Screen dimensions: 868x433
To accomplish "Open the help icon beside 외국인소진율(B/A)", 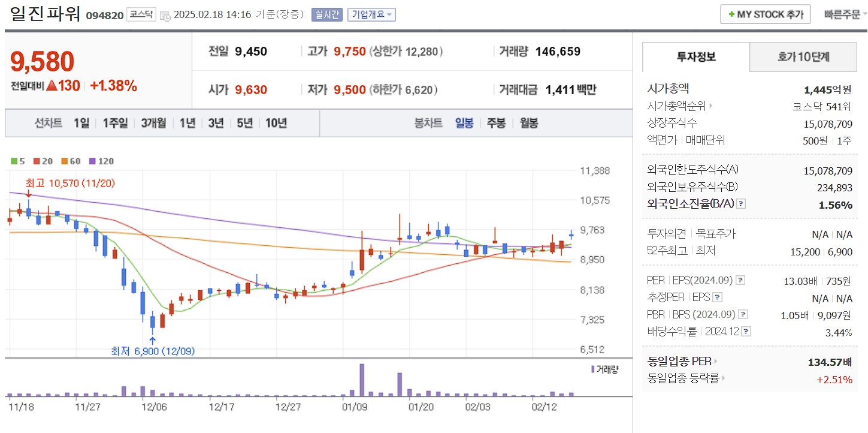I will (x=741, y=203).
